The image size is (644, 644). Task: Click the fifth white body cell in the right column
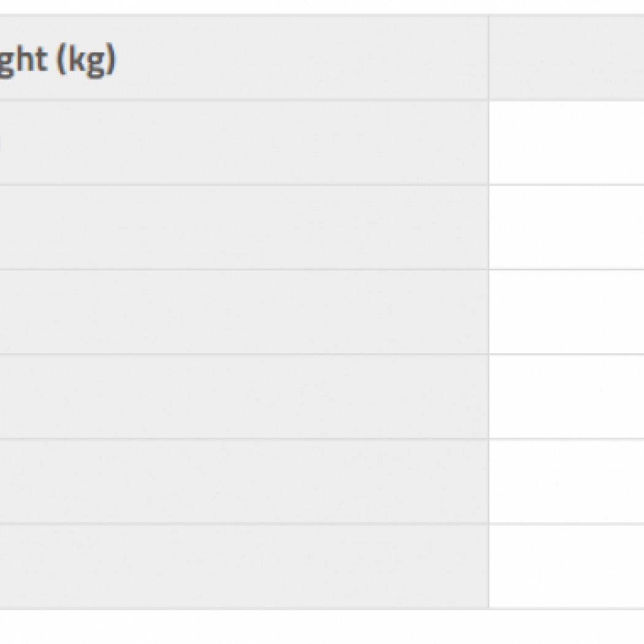[566, 481]
